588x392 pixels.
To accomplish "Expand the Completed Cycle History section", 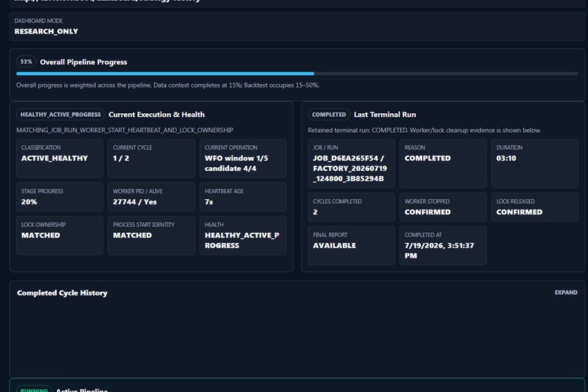I will click(x=565, y=293).
